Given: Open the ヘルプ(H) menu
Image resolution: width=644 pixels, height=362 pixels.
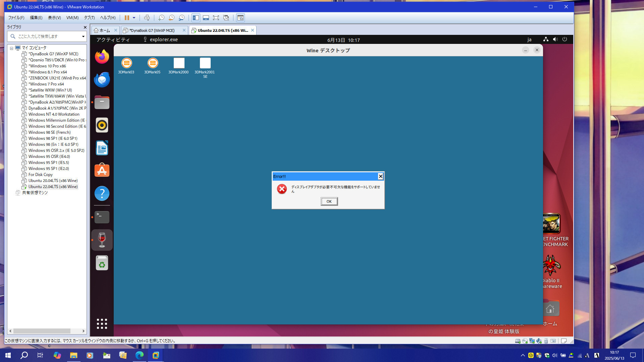Looking at the screenshot, I should click(108, 18).
